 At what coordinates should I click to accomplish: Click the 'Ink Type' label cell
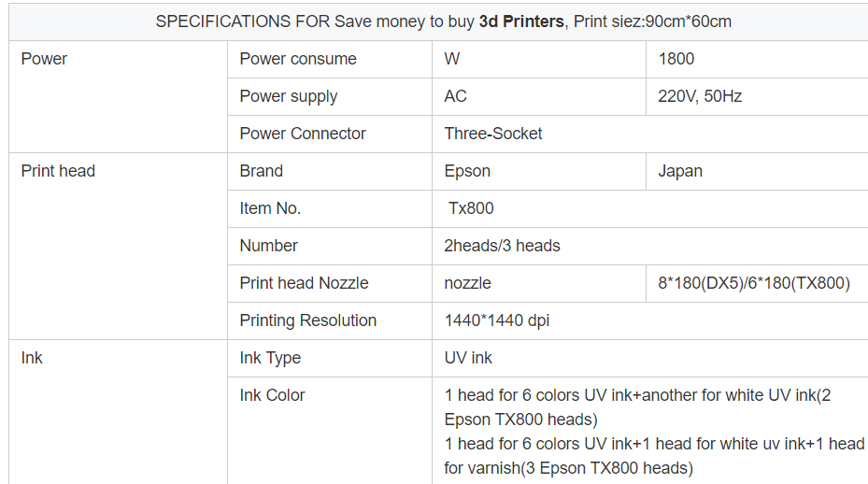point(330,358)
